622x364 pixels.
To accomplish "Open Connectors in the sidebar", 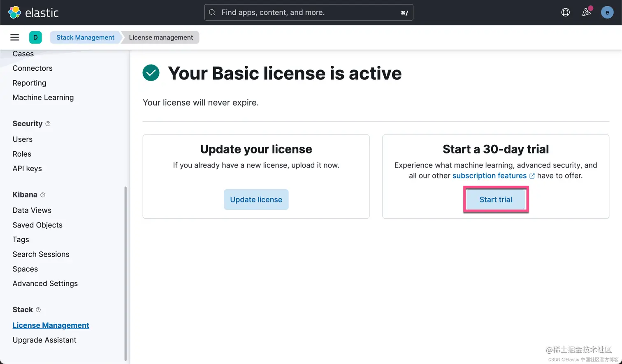I will pos(32,68).
